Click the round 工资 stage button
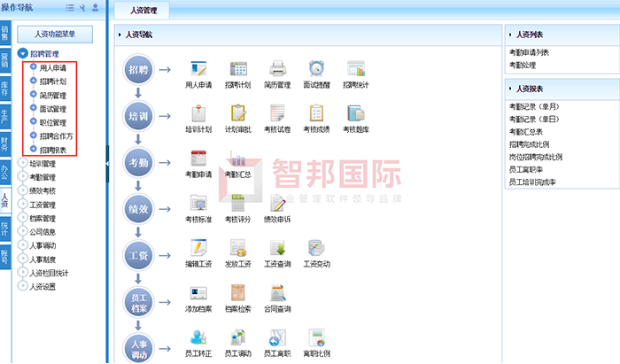Image resolution: width=620 pixels, height=364 pixels. tap(138, 255)
